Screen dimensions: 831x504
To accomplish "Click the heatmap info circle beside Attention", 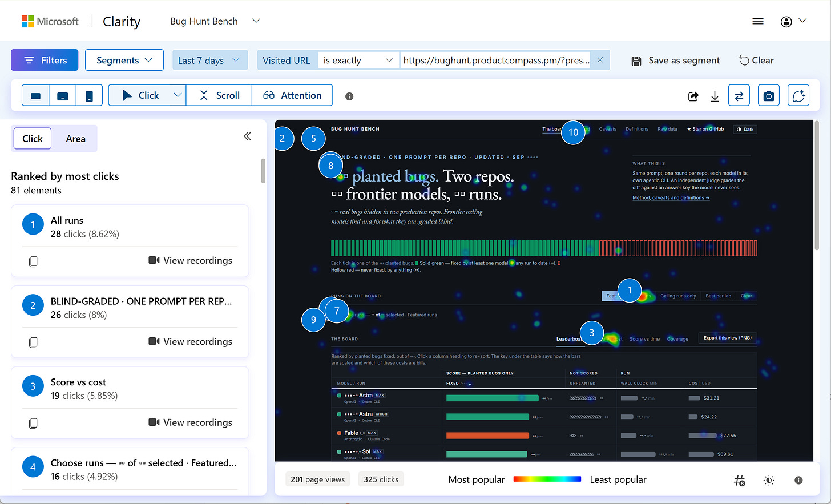I will click(349, 96).
